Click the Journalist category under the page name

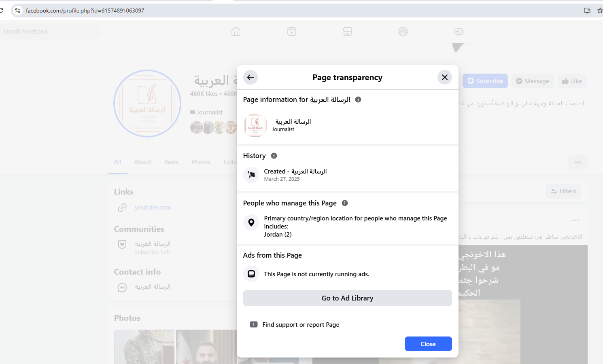point(210,112)
